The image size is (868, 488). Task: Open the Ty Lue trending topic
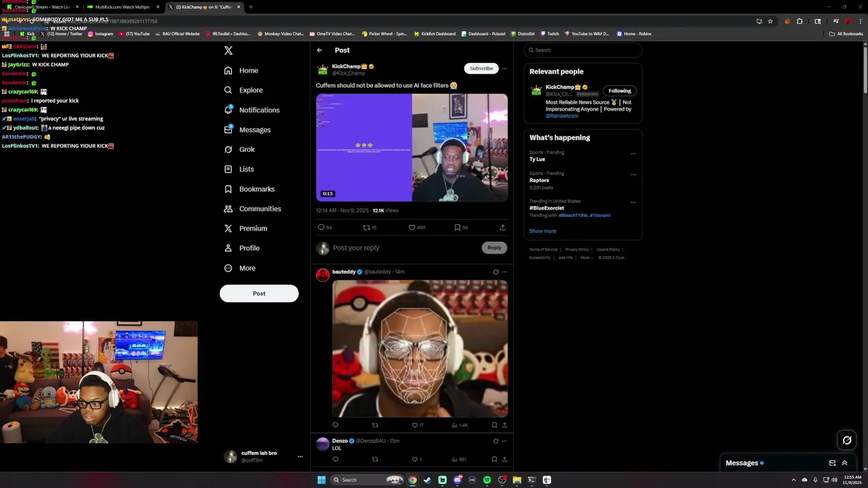click(537, 159)
